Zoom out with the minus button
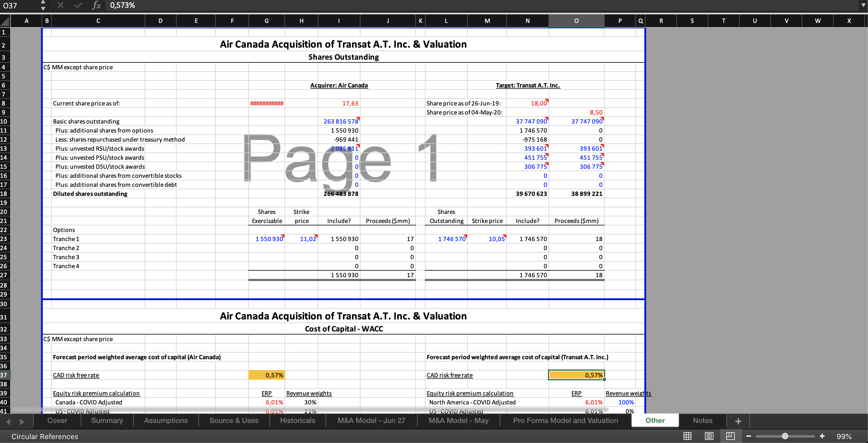This screenshot has width=868, height=443. [749, 436]
